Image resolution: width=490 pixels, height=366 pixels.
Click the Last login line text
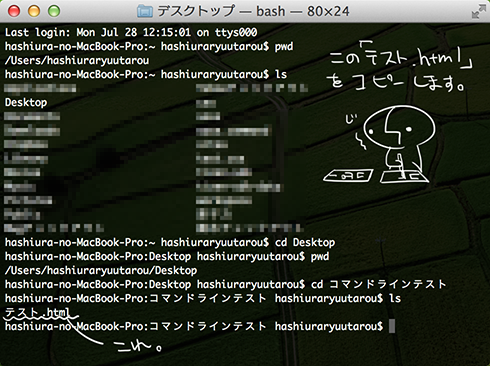[x=131, y=32]
